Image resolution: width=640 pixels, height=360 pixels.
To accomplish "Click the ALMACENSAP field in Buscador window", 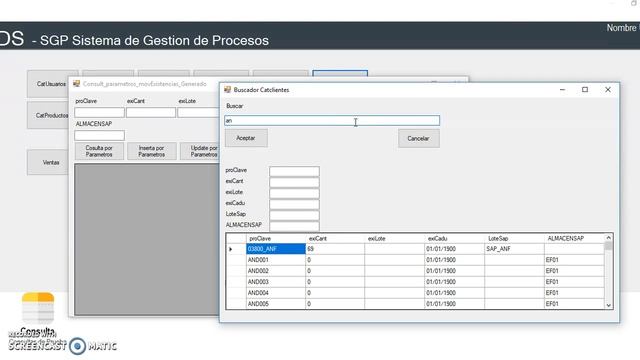I will [x=294, y=225].
